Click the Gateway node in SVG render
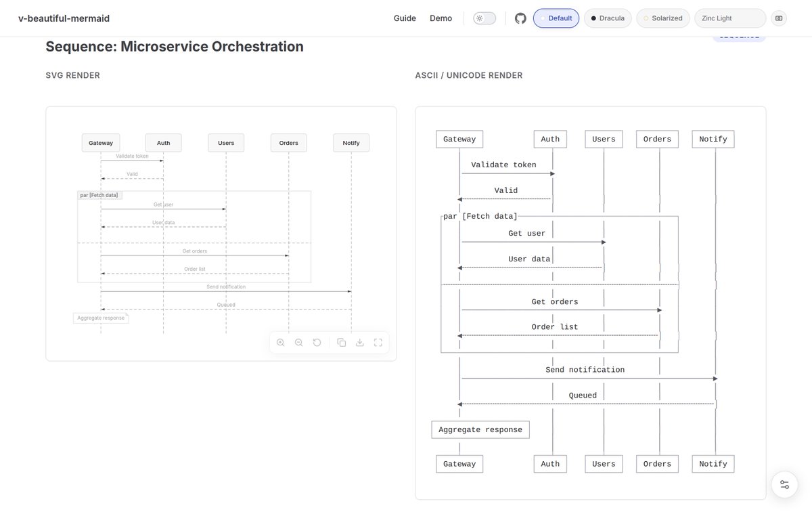 coord(101,143)
